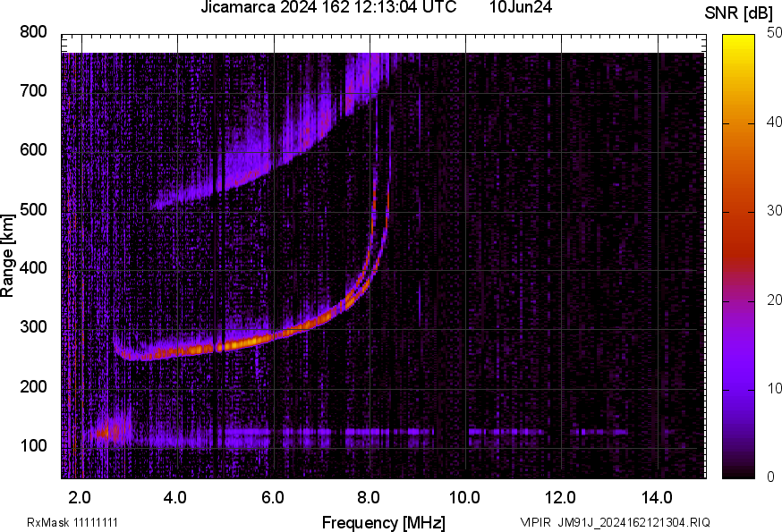Click the RxMask 11111111 label
This screenshot has width=782, height=532.
(72, 522)
